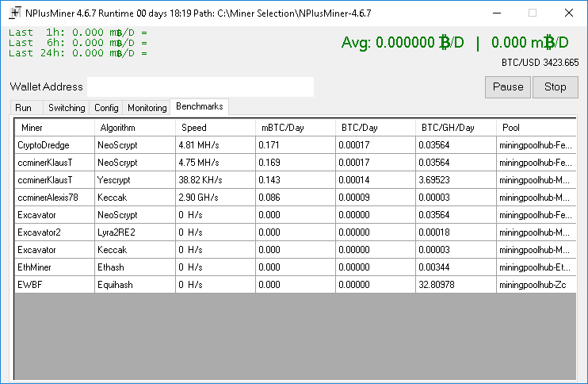Image resolution: width=588 pixels, height=384 pixels.
Task: Click the 0.00014 BTC/Day value
Action: coord(376,180)
